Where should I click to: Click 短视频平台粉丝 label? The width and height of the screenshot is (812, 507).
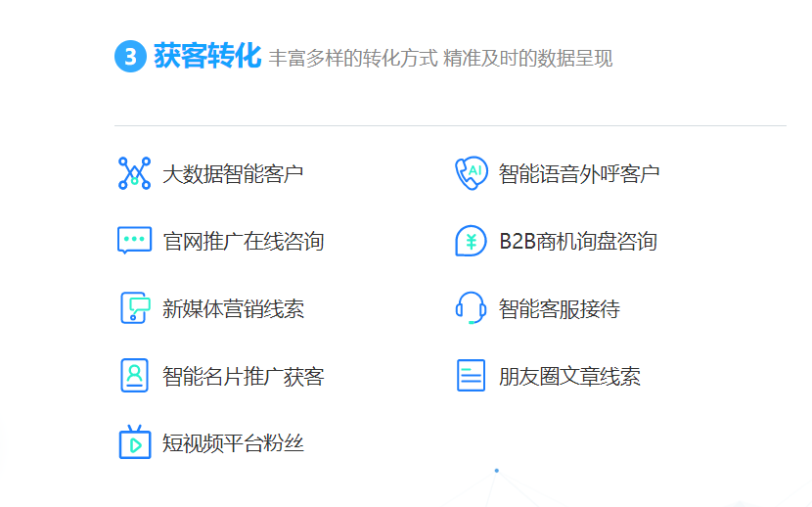(x=233, y=443)
